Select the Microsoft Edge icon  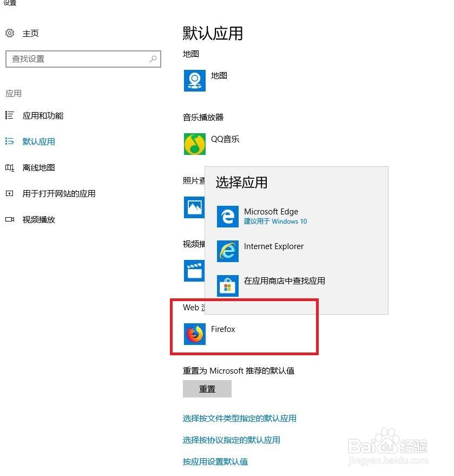click(x=227, y=216)
